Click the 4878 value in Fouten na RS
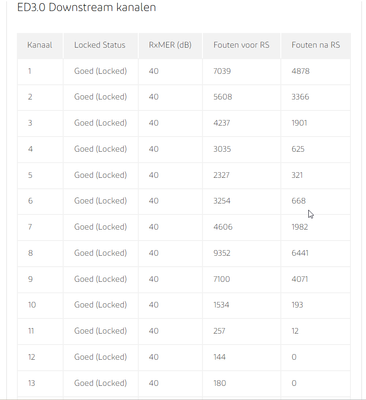The height and width of the screenshot is (400, 366). (x=300, y=71)
